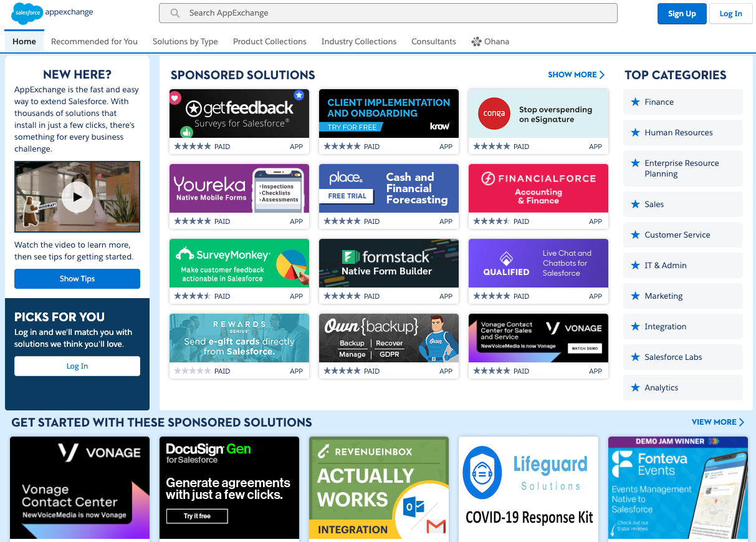Image resolution: width=756 pixels, height=542 pixels.
Task: Click the chevron beside VIEW MORE
Action: click(x=742, y=422)
